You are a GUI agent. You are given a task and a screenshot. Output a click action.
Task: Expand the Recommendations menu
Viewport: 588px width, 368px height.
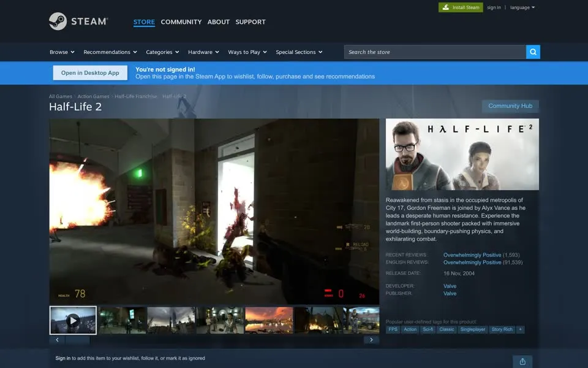click(x=110, y=52)
